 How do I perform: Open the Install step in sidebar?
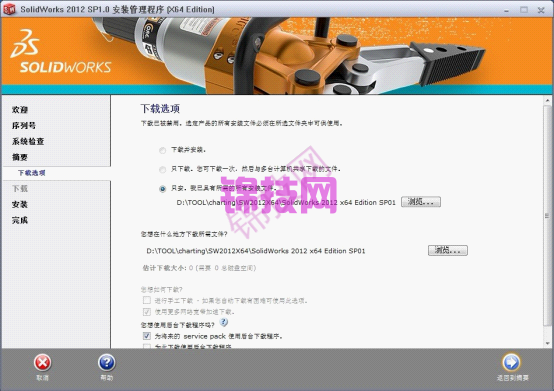coord(20,204)
